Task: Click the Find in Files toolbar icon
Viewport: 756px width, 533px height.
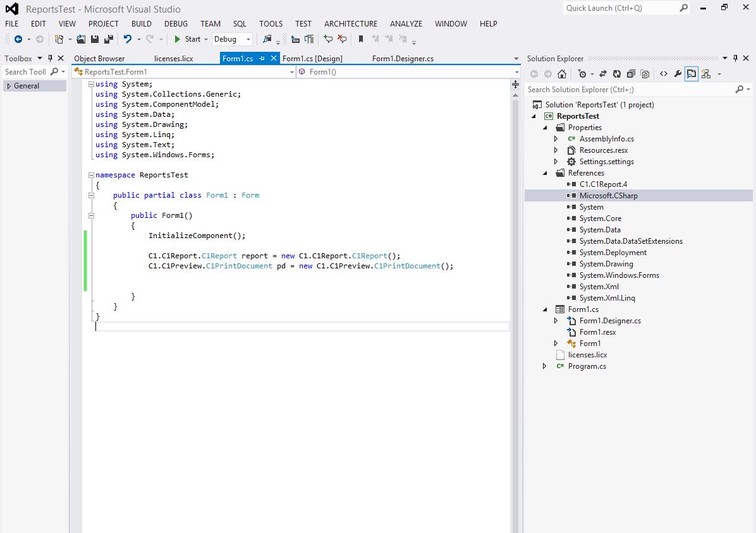Action: (x=267, y=39)
